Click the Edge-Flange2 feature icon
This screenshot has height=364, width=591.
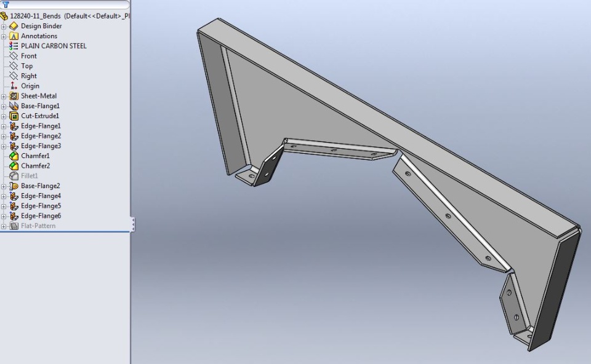pyautogui.click(x=14, y=136)
